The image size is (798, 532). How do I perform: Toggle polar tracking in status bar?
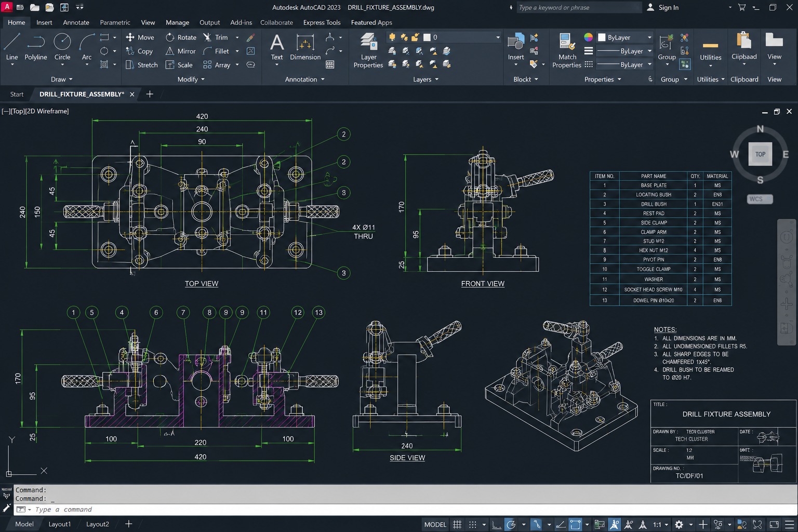(511, 524)
